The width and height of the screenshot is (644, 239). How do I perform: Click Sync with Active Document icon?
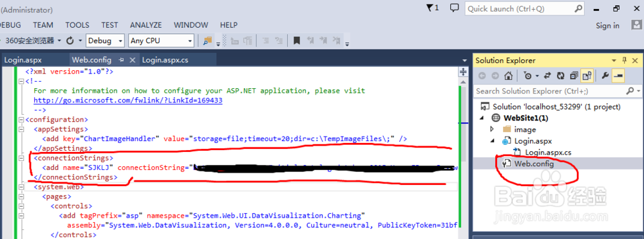[x=547, y=75]
